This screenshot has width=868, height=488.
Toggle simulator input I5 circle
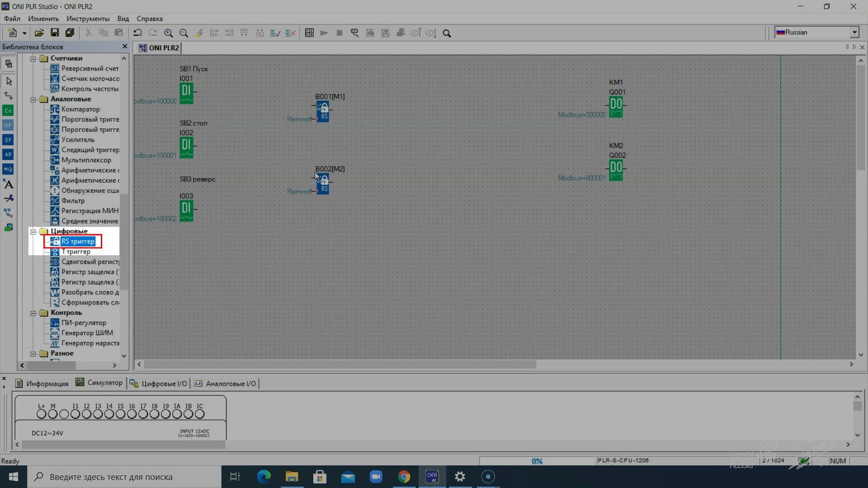tap(120, 414)
